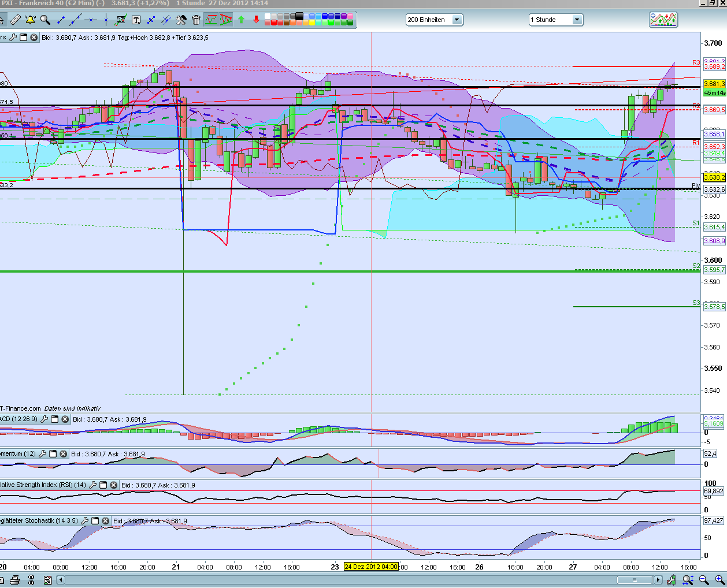Maximize the Stochastik indicator panel

pyautogui.click(x=95, y=521)
